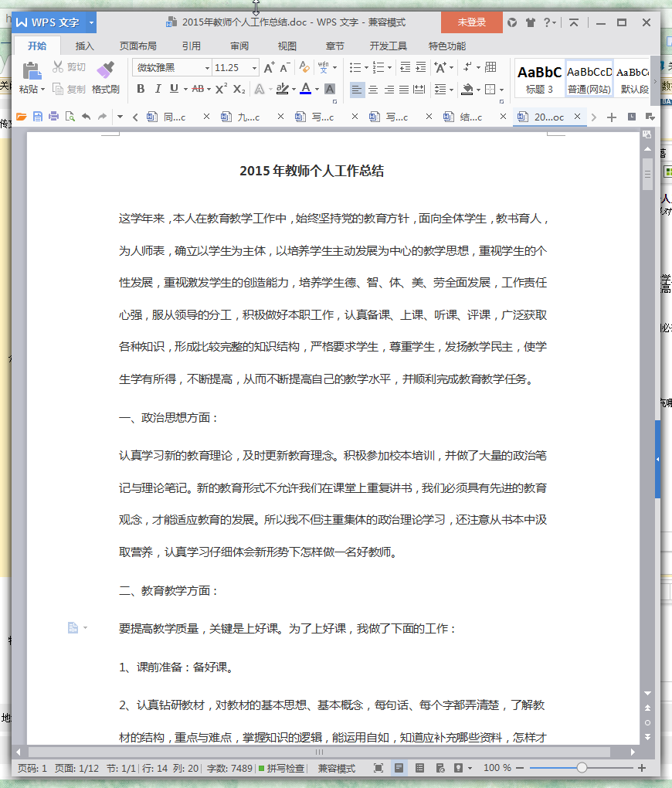Collapse the ribbon with the up-arrow icon
Screen dimensions: 672x788
pyautogui.click(x=573, y=22)
